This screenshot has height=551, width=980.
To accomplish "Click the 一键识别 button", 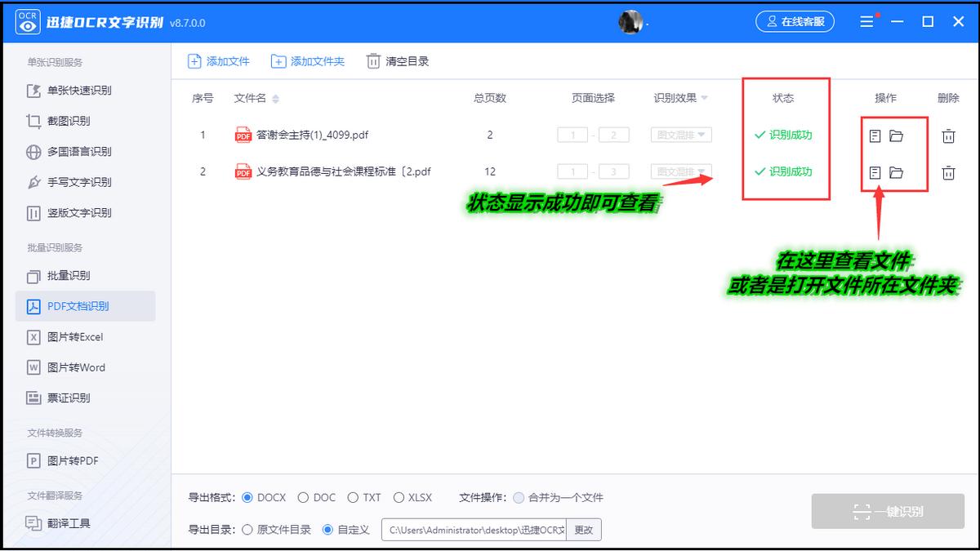I will coord(887,511).
